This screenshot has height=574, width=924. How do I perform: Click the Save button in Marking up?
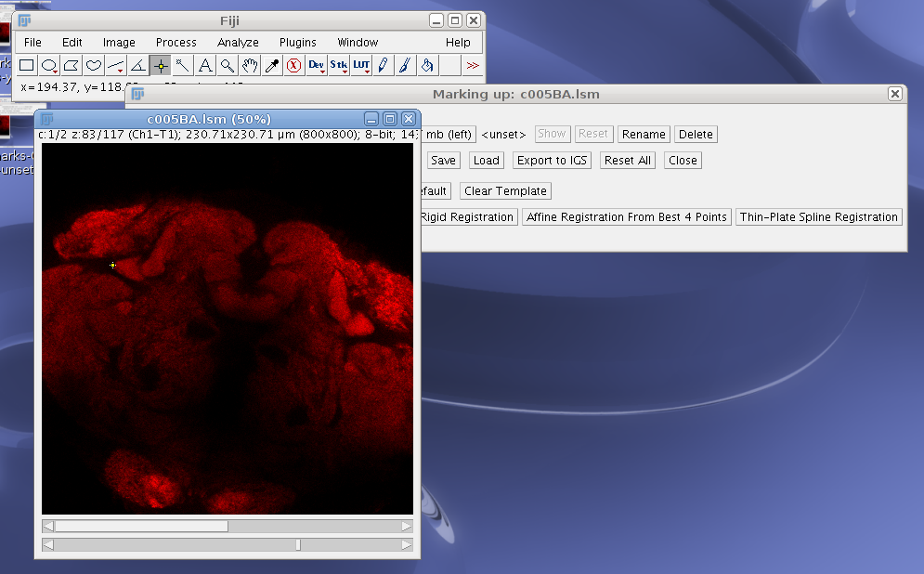(443, 161)
